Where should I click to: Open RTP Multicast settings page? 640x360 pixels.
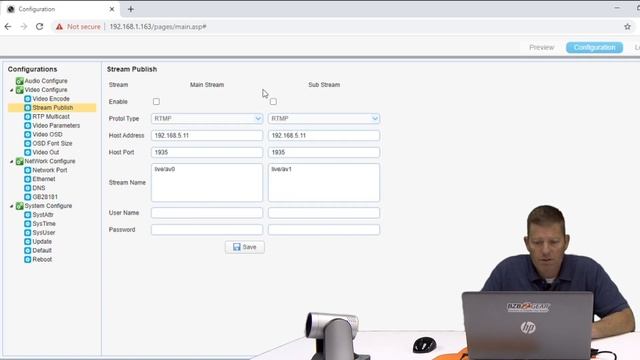coord(51,117)
